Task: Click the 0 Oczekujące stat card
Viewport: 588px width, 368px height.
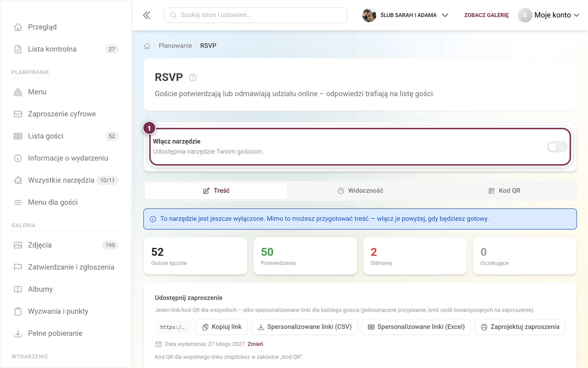Action: coord(525,256)
